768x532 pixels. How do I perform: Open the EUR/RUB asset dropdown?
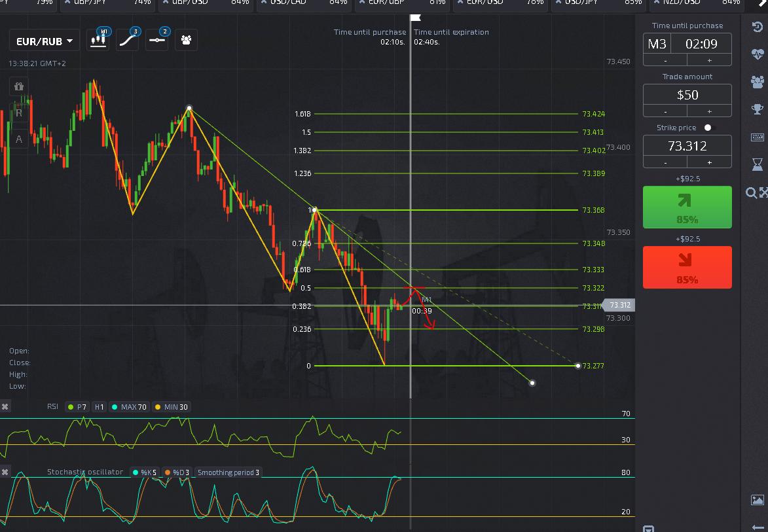coord(45,41)
